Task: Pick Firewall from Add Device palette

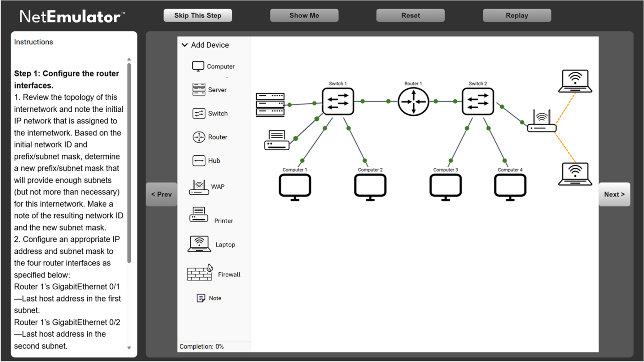Action: pyautogui.click(x=214, y=274)
